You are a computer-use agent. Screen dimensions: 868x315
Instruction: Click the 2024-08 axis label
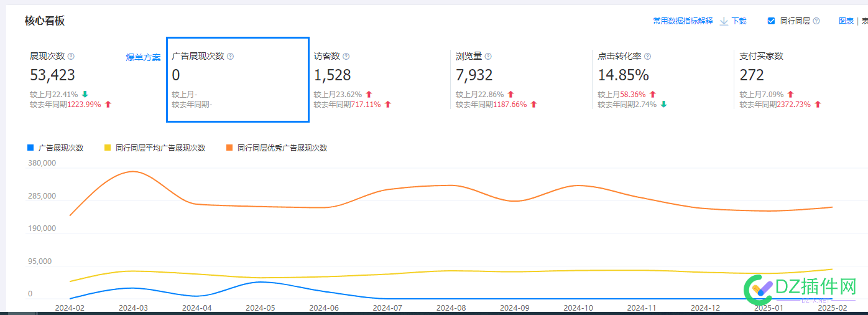(450, 308)
